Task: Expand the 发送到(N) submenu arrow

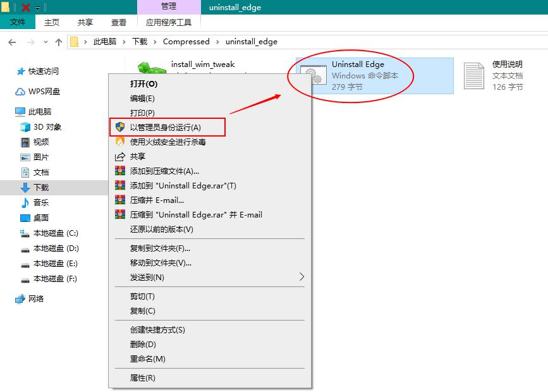Action: 302,277
